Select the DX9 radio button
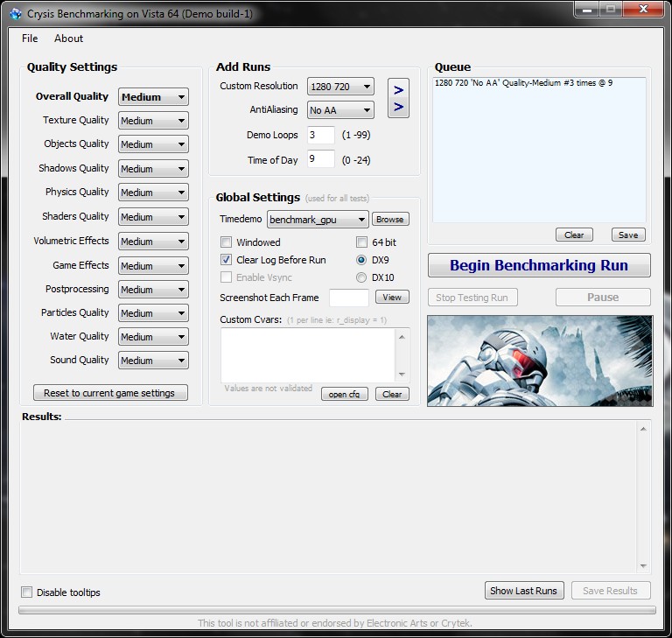The image size is (672, 638). pos(361,260)
